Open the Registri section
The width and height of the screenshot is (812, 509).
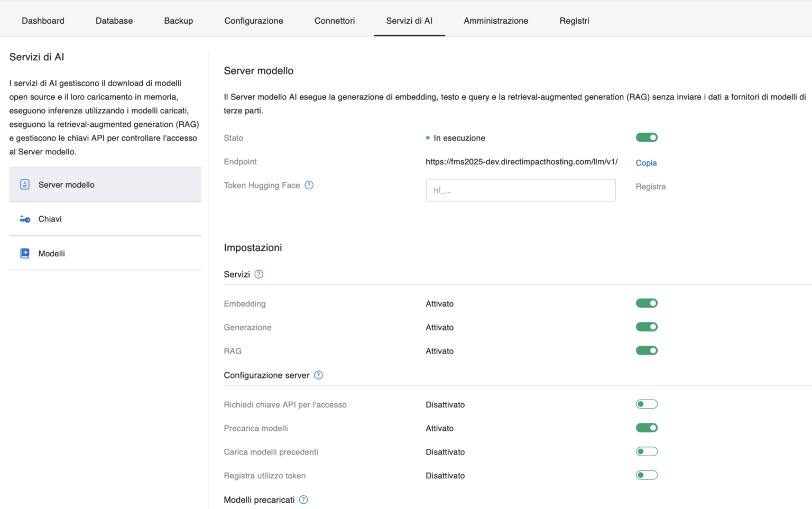point(574,21)
